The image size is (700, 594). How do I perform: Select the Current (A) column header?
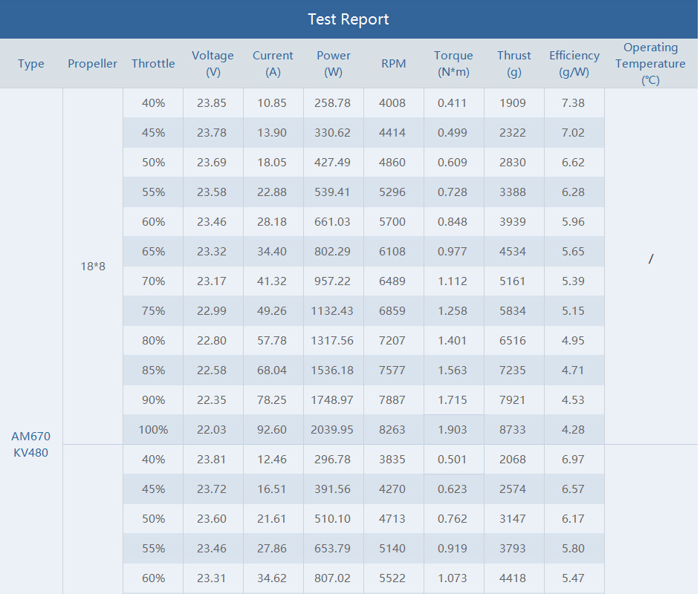coord(273,64)
